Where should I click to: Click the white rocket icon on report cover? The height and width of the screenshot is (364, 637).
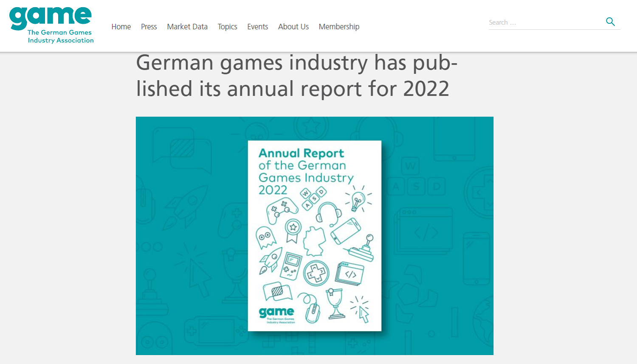(271, 260)
